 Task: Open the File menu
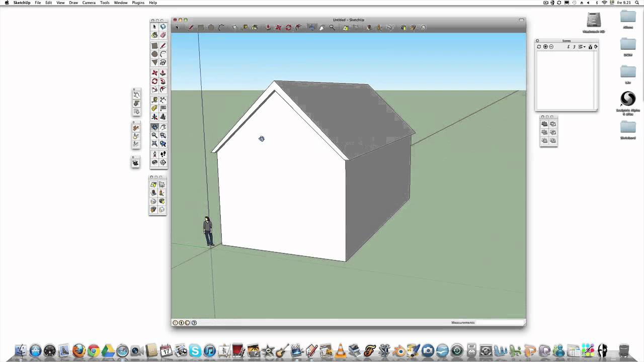38,3
